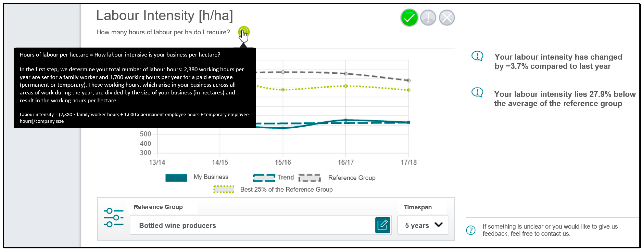
Task: Click the filter sliders settings icon
Action: click(114, 218)
